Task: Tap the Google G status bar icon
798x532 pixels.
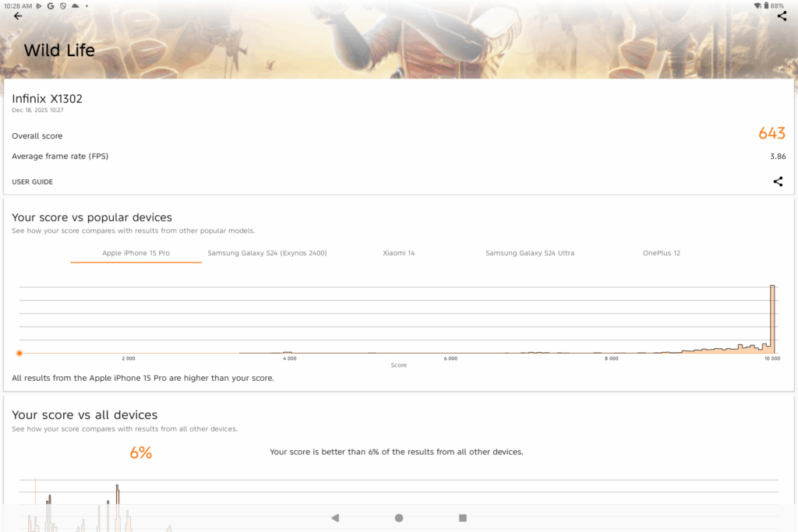Action: click(51, 5)
